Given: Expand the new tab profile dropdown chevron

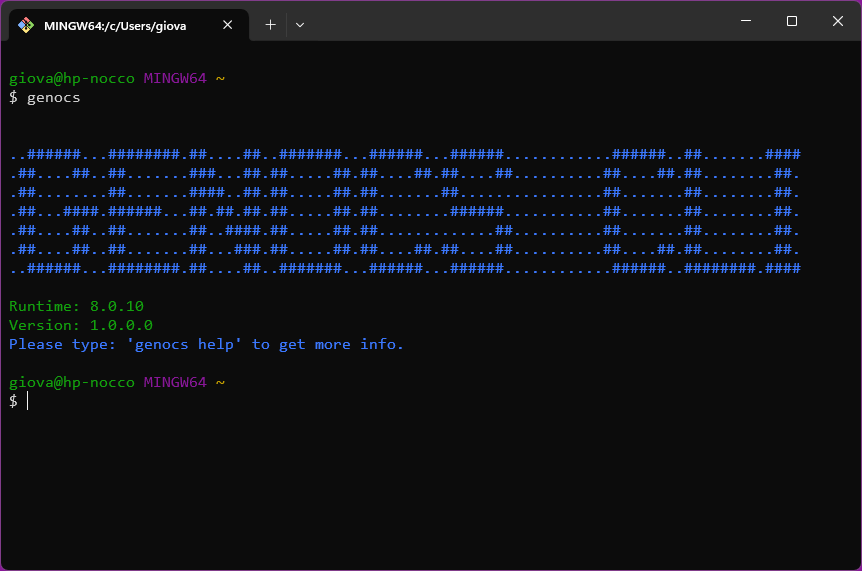Looking at the screenshot, I should [x=300, y=25].
